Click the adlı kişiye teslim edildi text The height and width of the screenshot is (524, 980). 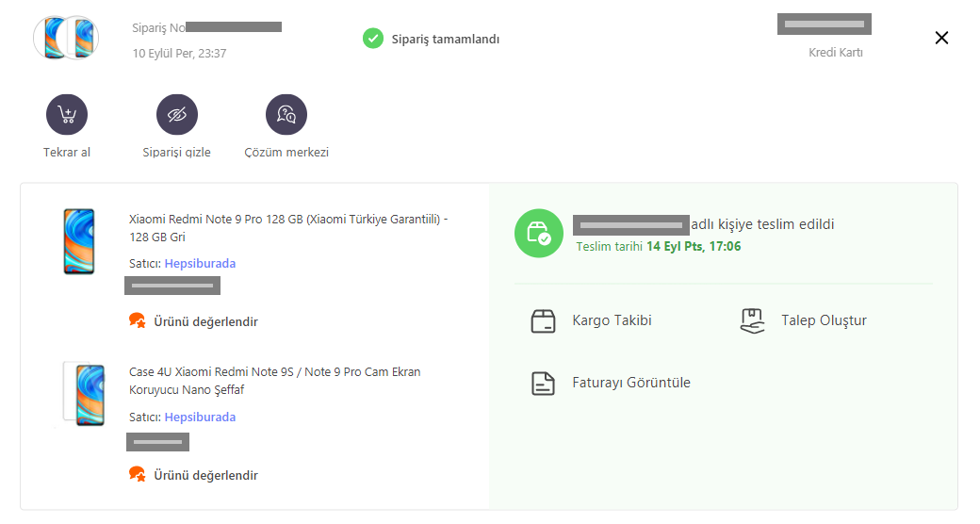click(762, 224)
